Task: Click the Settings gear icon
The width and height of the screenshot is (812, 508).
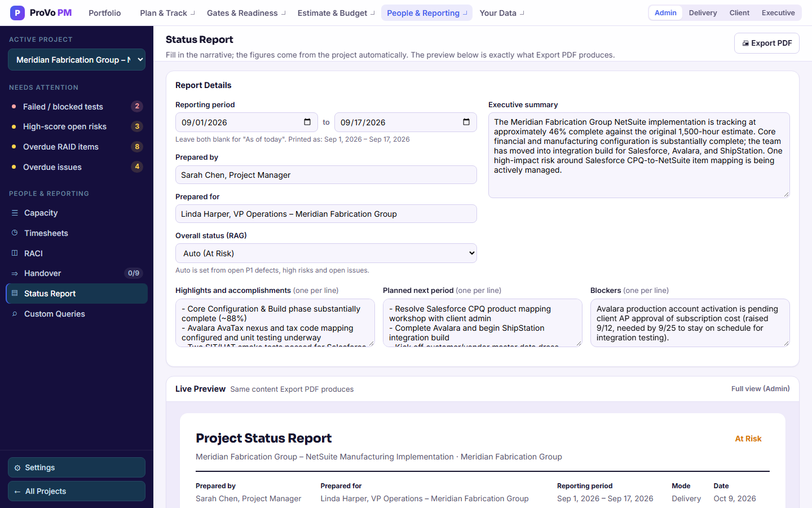Action: pyautogui.click(x=17, y=468)
